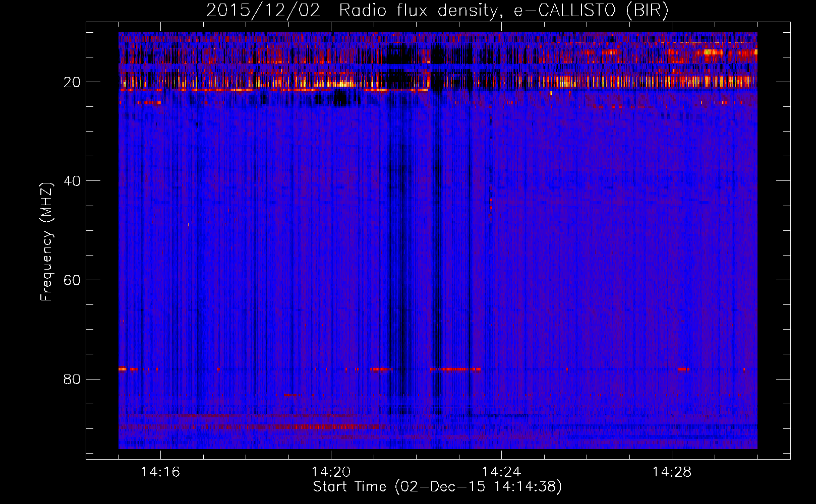Click the 60 MHz frequency tick label
The width and height of the screenshot is (816, 504).
click(72, 280)
